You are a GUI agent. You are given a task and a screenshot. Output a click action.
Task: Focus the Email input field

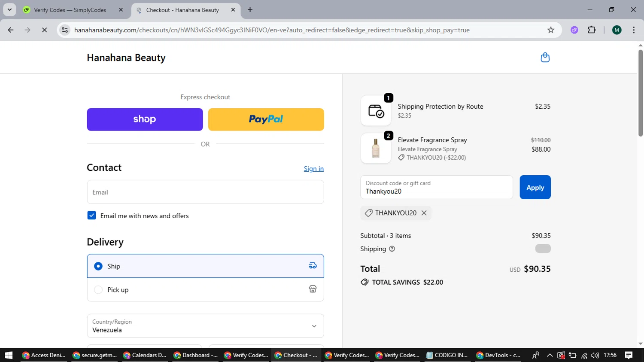pos(205,192)
